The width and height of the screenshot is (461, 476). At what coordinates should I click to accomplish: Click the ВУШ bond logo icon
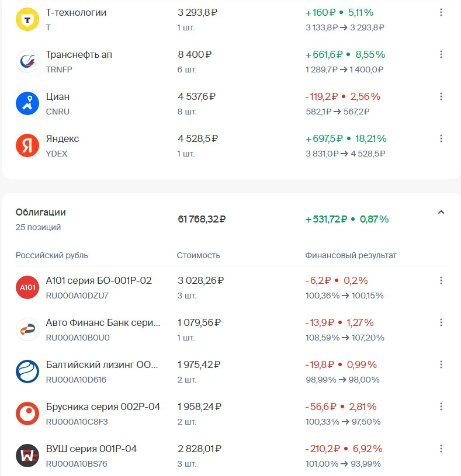coord(27,456)
